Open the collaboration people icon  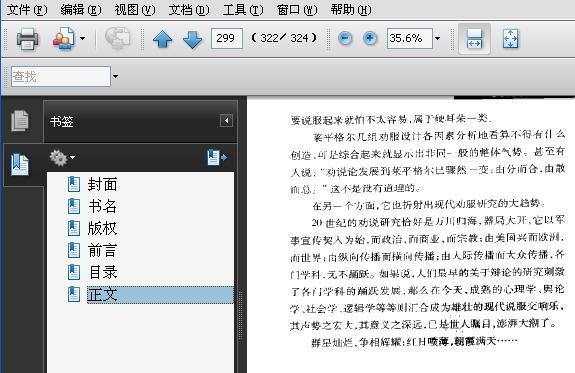(x=63, y=39)
